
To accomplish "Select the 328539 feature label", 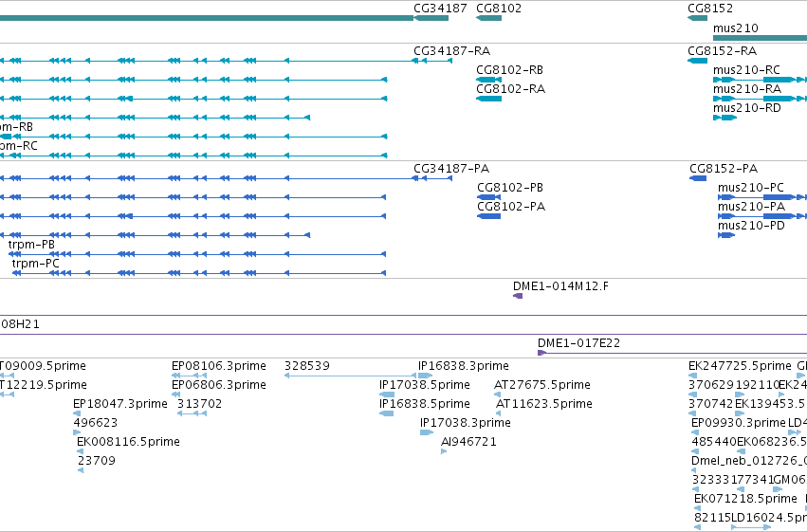I will tap(306, 366).
